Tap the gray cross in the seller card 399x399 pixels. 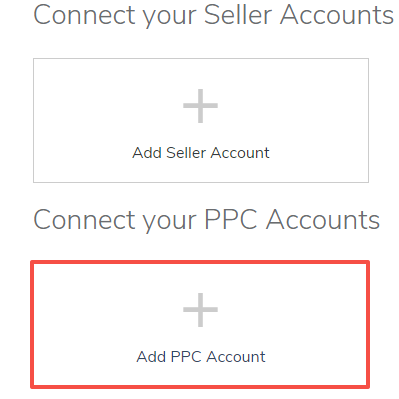pos(200,106)
